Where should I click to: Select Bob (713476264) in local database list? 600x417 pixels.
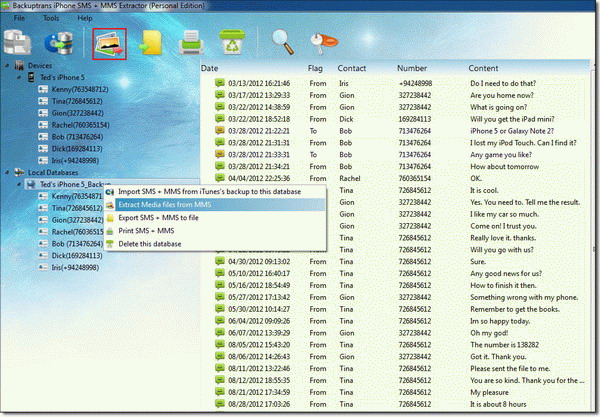coord(77,244)
